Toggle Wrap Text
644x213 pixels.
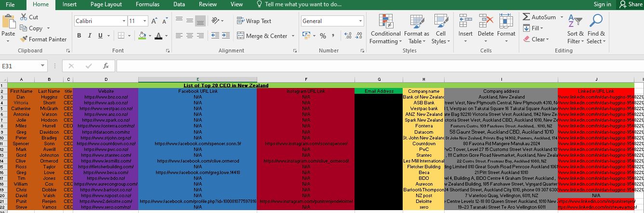click(254, 21)
